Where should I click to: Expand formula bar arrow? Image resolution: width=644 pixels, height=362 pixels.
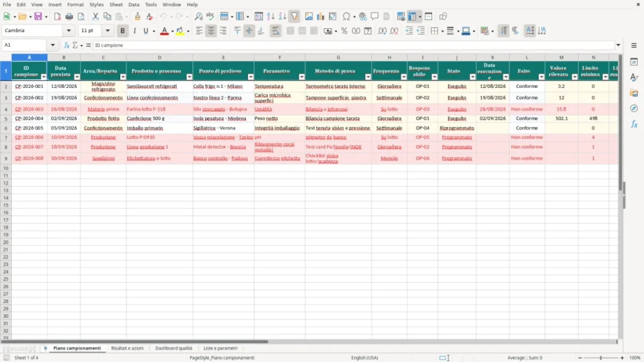618,45
